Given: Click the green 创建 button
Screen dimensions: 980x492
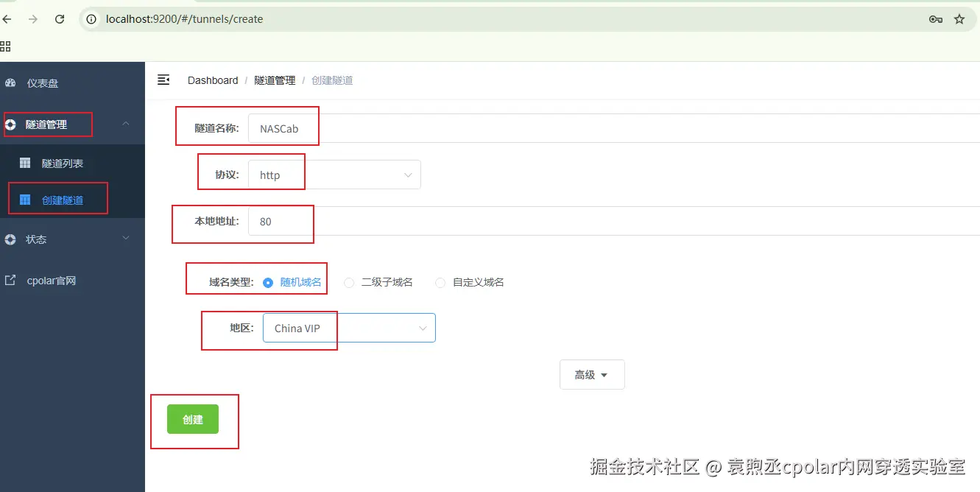Looking at the screenshot, I should (x=193, y=419).
